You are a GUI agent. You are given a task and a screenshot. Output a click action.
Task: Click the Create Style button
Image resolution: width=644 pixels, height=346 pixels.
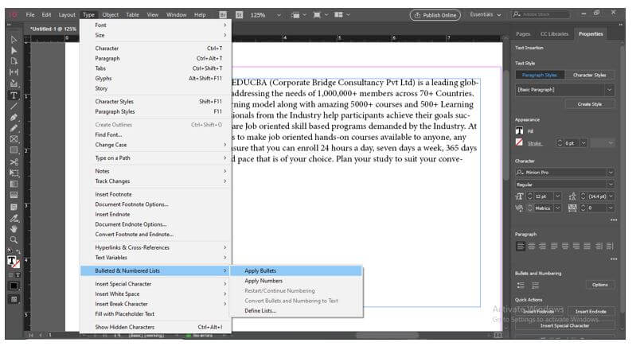tap(590, 104)
